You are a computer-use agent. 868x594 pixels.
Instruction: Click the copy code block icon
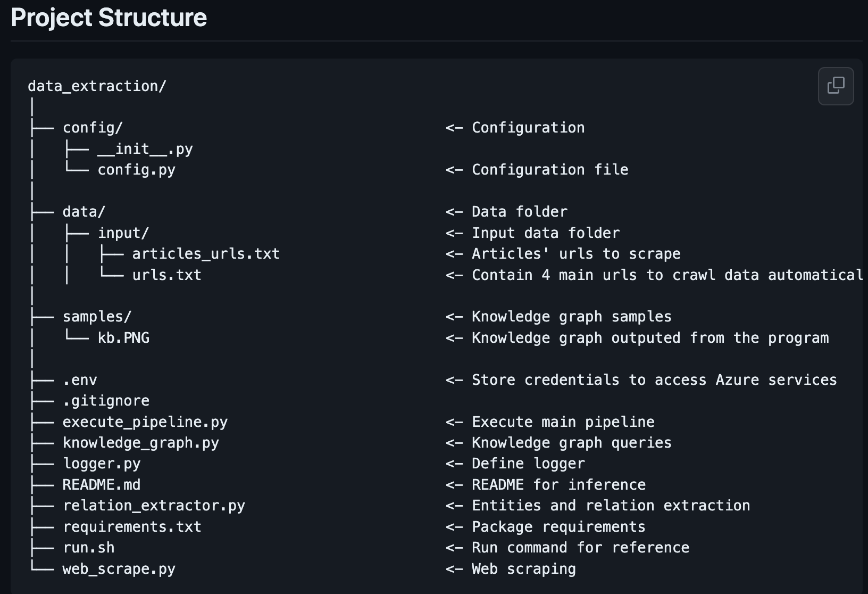[836, 86]
